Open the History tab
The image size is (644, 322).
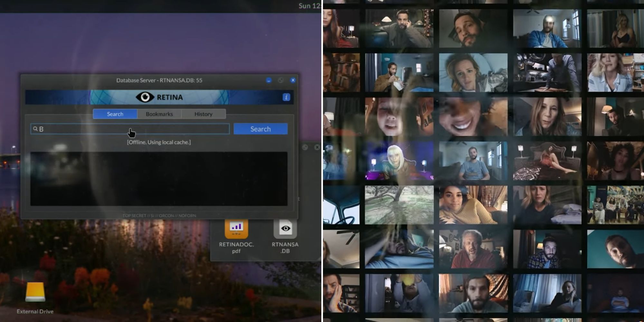(203, 114)
